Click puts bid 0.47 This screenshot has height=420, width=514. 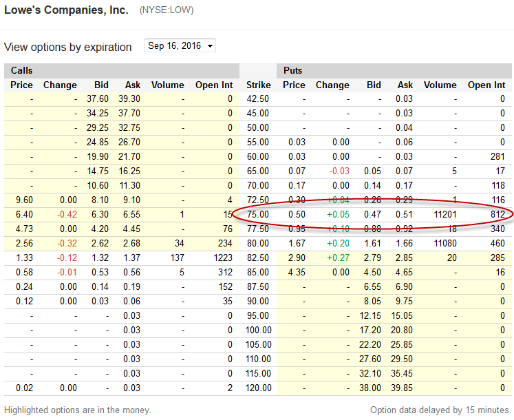[x=372, y=214]
